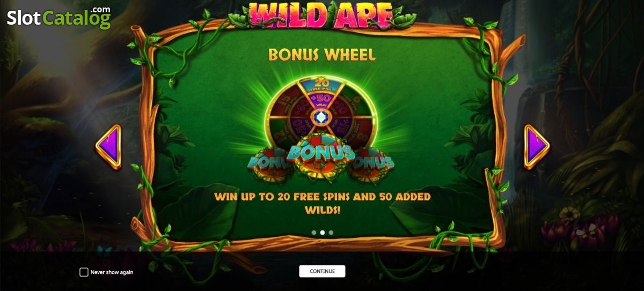The height and width of the screenshot is (291, 644).
Task: Jump to the first slide dot
Action: (314, 233)
